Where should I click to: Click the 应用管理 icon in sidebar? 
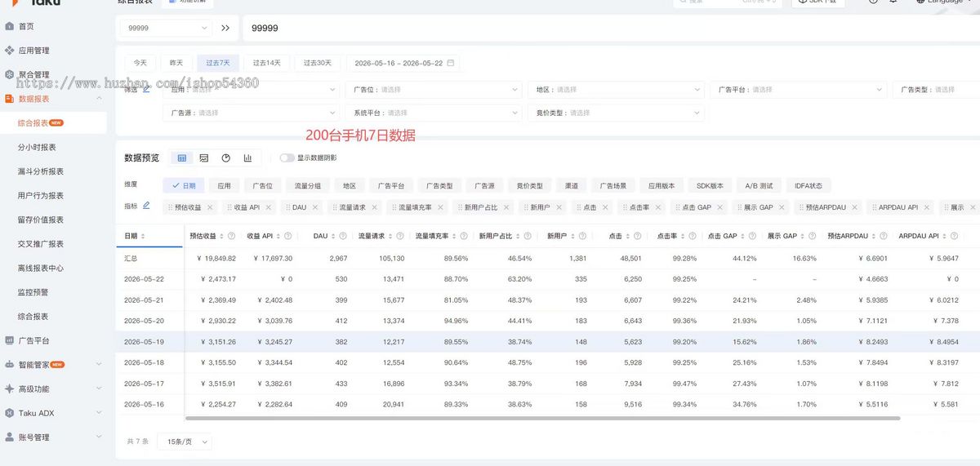pyautogui.click(x=10, y=51)
